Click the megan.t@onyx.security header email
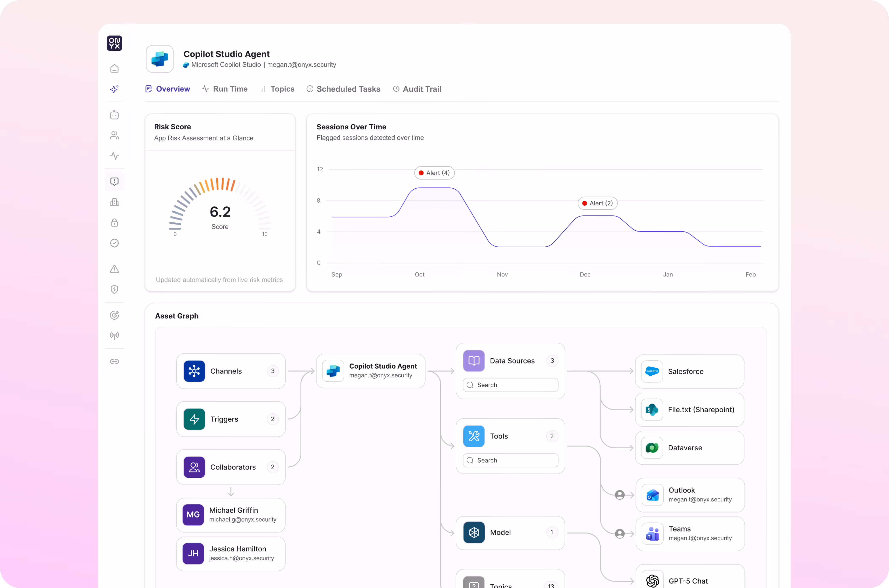The image size is (889, 588). click(x=301, y=65)
